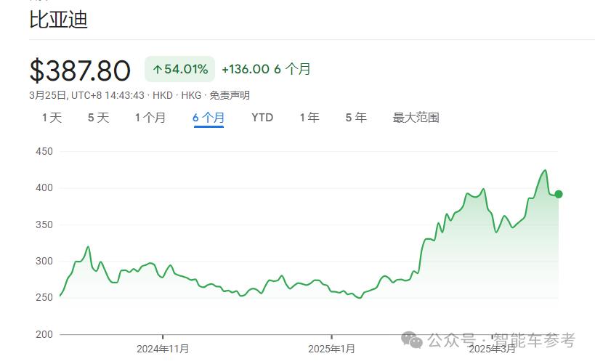Click the $387.80 stock price
The width and height of the screenshot is (595, 364).
pos(80,70)
